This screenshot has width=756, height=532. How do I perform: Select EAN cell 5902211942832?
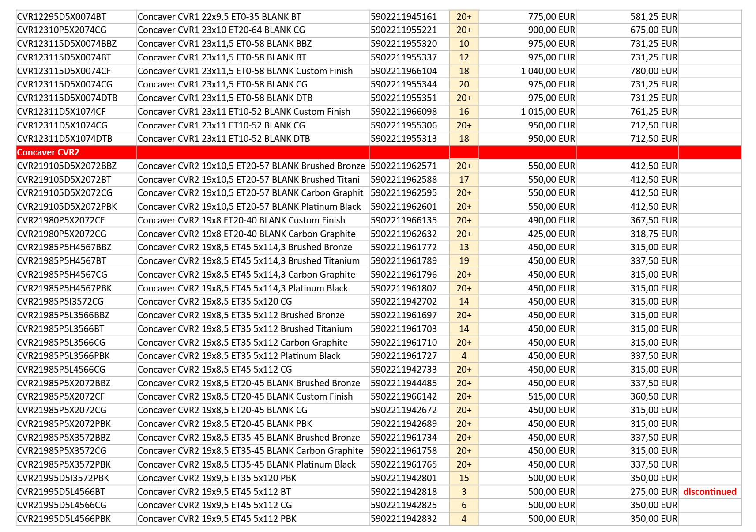[404, 519]
